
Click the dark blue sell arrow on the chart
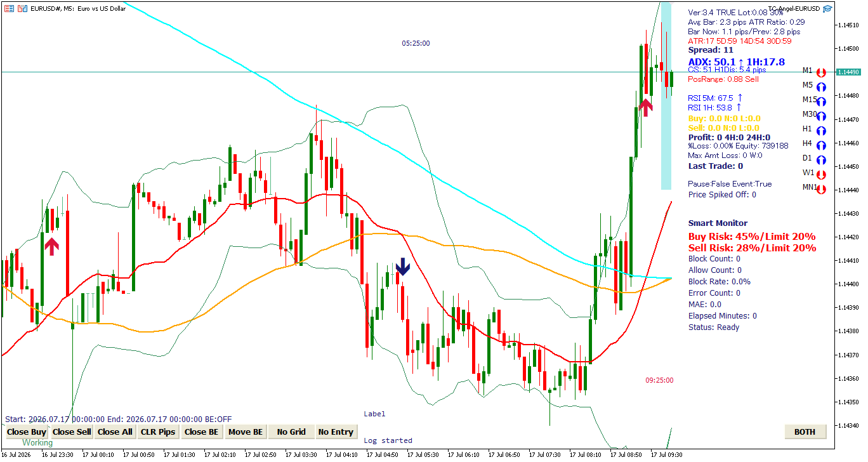403,267
